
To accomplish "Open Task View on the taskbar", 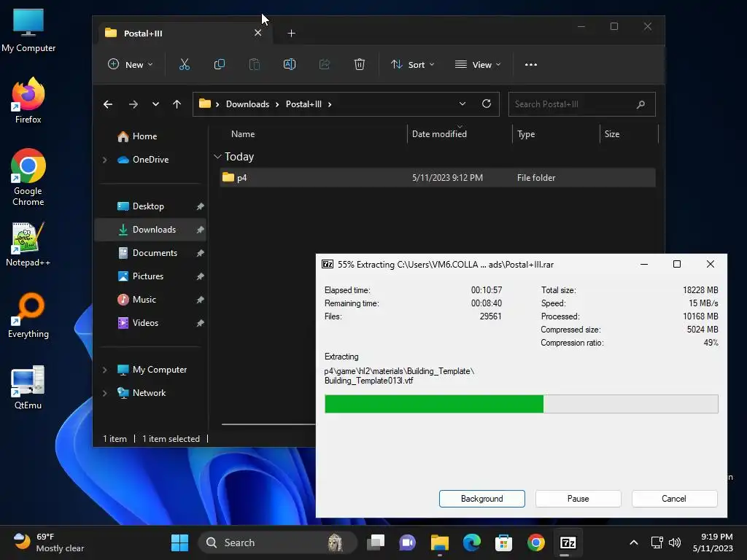I will [376, 542].
